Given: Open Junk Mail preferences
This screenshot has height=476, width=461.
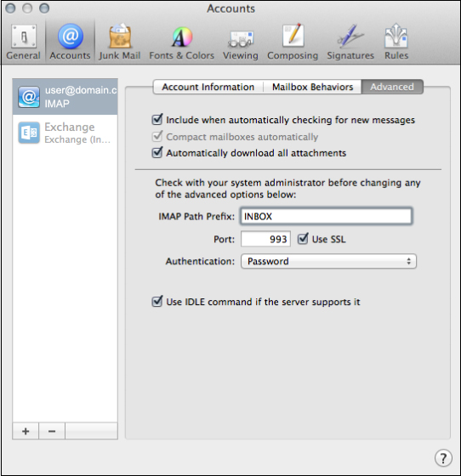Looking at the screenshot, I should point(120,42).
